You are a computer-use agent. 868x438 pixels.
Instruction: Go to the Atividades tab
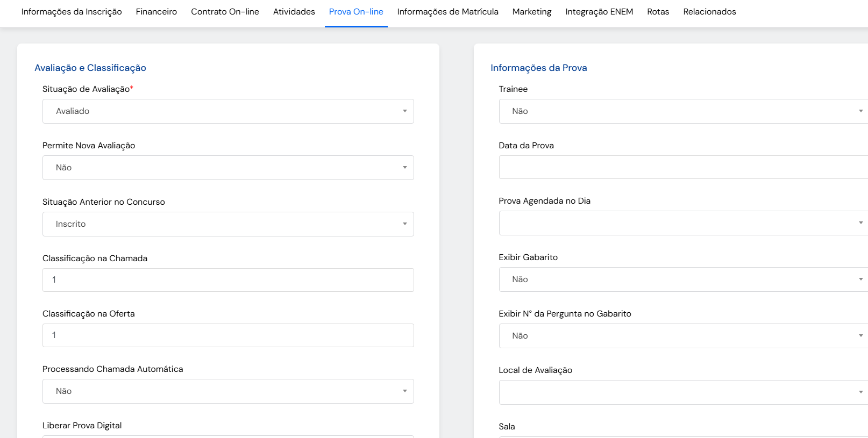[294, 12]
